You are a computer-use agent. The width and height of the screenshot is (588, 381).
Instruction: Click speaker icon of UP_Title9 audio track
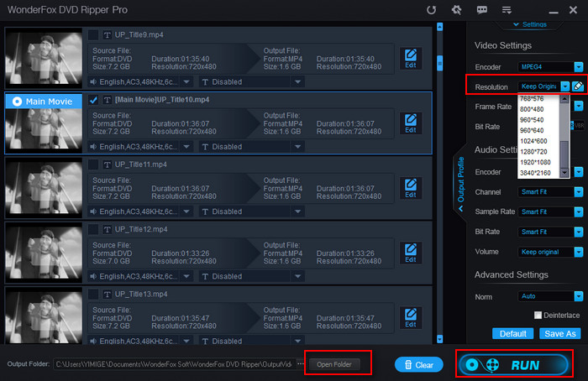point(93,81)
